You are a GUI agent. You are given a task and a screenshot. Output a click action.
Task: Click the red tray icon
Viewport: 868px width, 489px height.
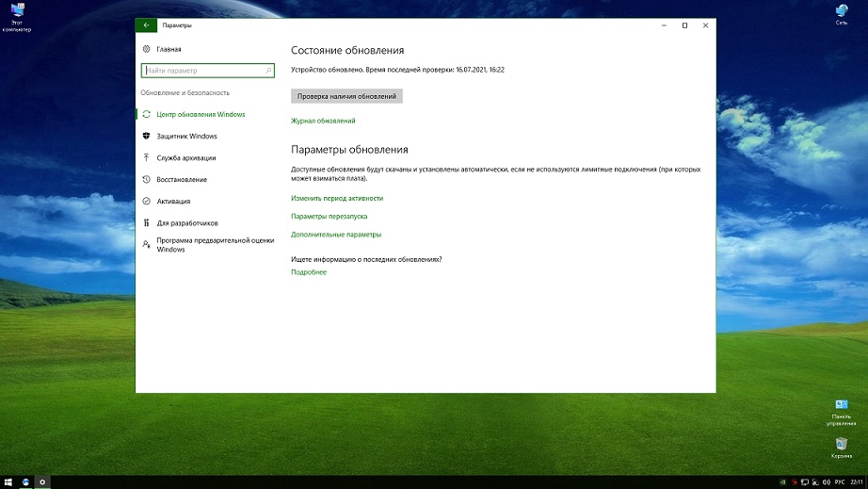[x=795, y=482]
